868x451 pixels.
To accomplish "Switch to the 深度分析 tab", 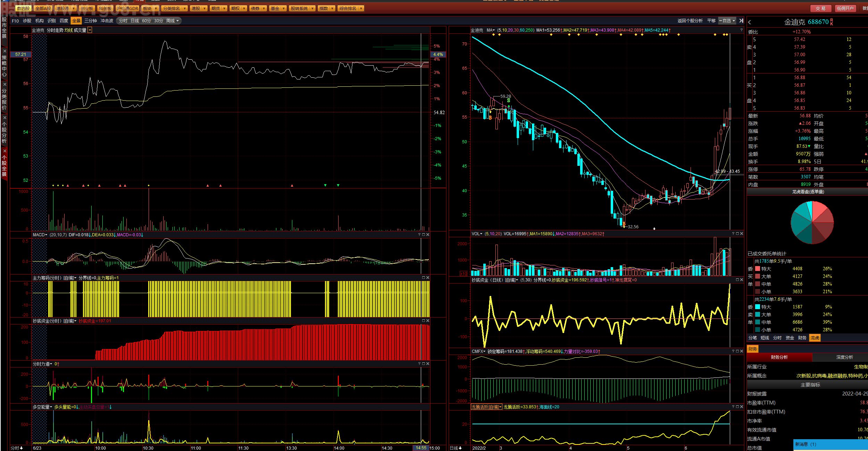I will pos(844,357).
